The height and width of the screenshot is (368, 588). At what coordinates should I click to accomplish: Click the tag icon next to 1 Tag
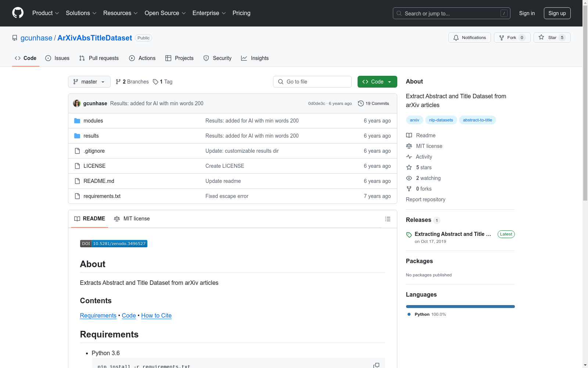pyautogui.click(x=155, y=82)
